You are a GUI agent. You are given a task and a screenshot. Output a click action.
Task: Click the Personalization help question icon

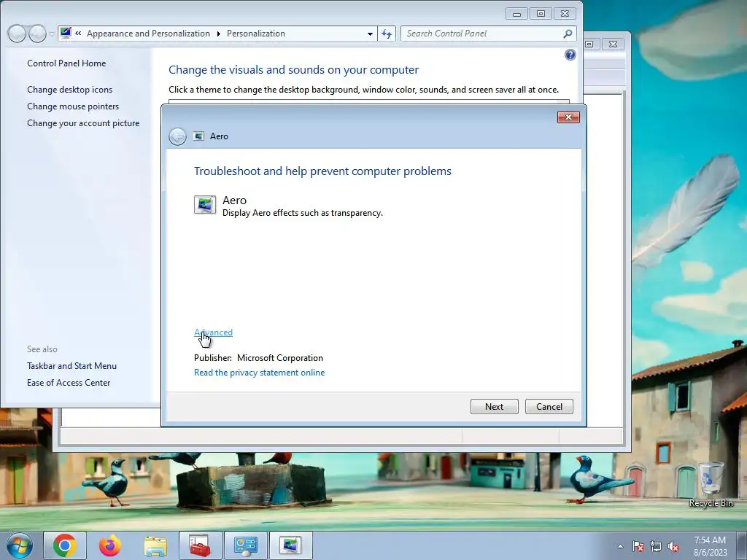[x=570, y=55]
